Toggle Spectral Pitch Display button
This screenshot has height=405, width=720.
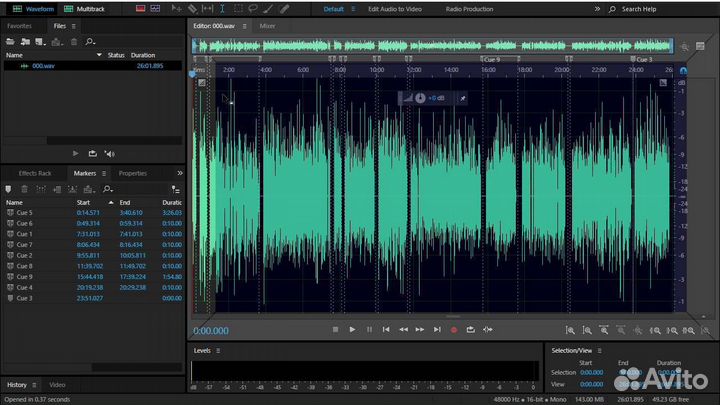coord(155,9)
